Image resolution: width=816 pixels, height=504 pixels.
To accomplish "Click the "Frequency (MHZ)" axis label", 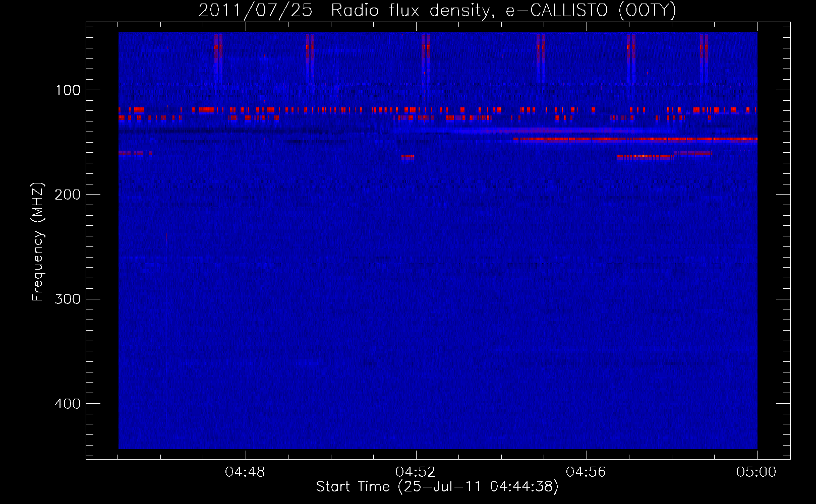I will tap(38, 242).
